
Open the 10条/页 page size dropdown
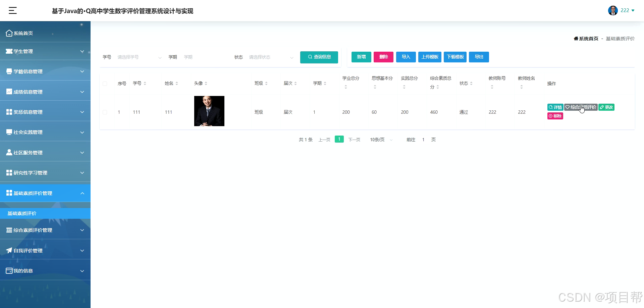pyautogui.click(x=381, y=140)
